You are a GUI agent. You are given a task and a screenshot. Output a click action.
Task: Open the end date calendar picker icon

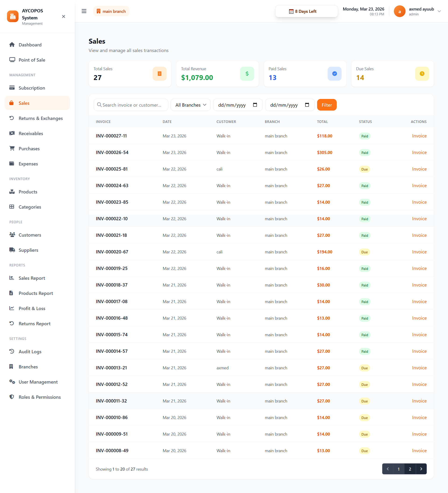click(x=307, y=105)
